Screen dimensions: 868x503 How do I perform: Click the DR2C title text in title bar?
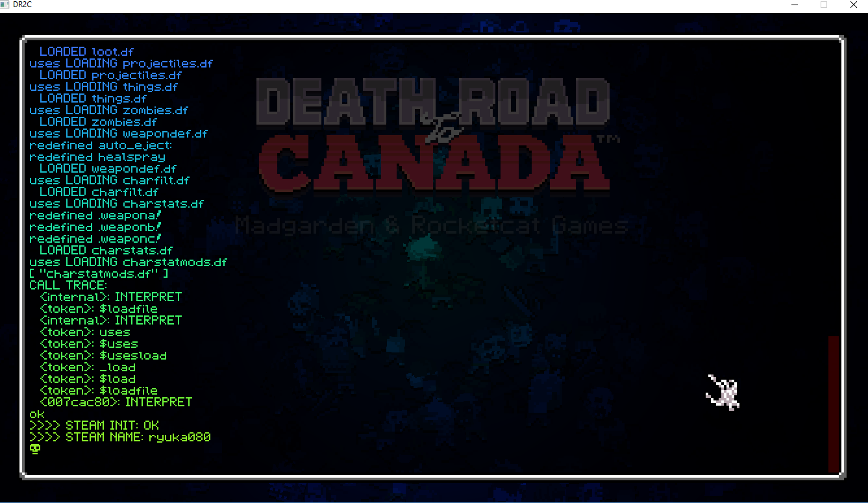pyautogui.click(x=23, y=5)
